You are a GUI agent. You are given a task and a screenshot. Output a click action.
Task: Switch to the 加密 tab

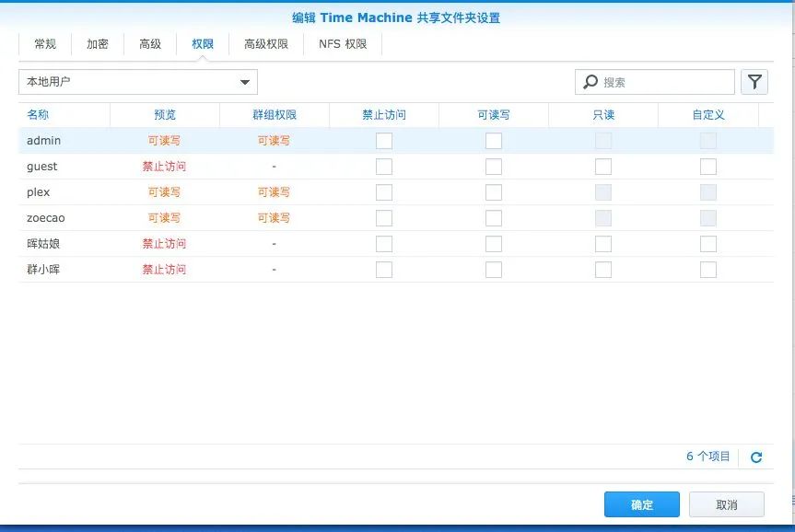[x=98, y=44]
